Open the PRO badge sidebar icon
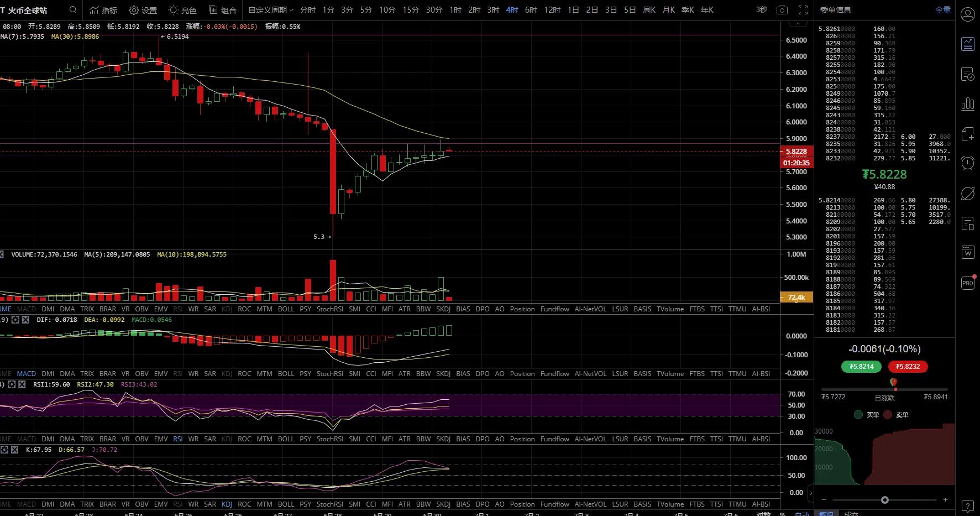Viewport: 980px width, 516px height. (x=968, y=283)
